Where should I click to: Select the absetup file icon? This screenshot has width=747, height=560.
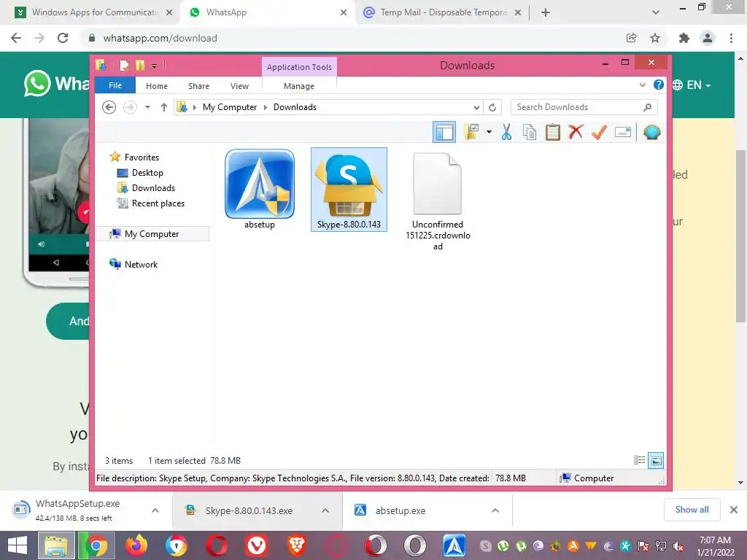click(x=260, y=189)
